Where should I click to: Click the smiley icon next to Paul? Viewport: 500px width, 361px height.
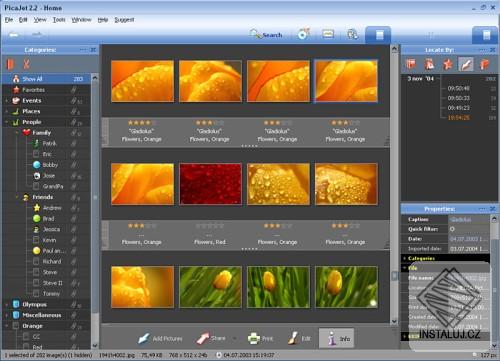pyautogui.click(x=37, y=250)
